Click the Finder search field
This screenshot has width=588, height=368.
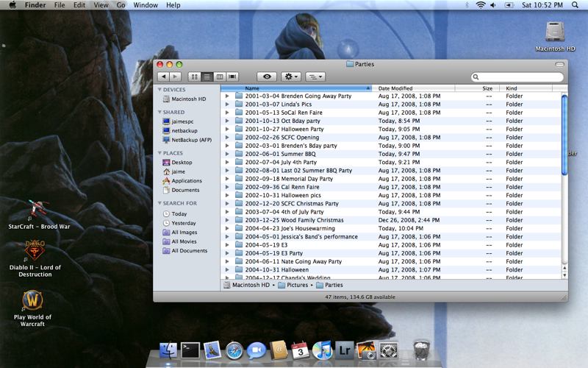[x=517, y=77]
